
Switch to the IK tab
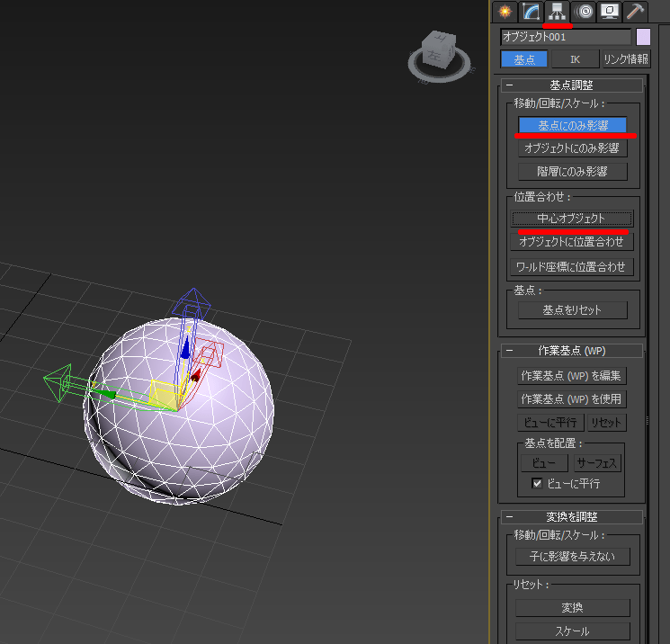pyautogui.click(x=575, y=59)
